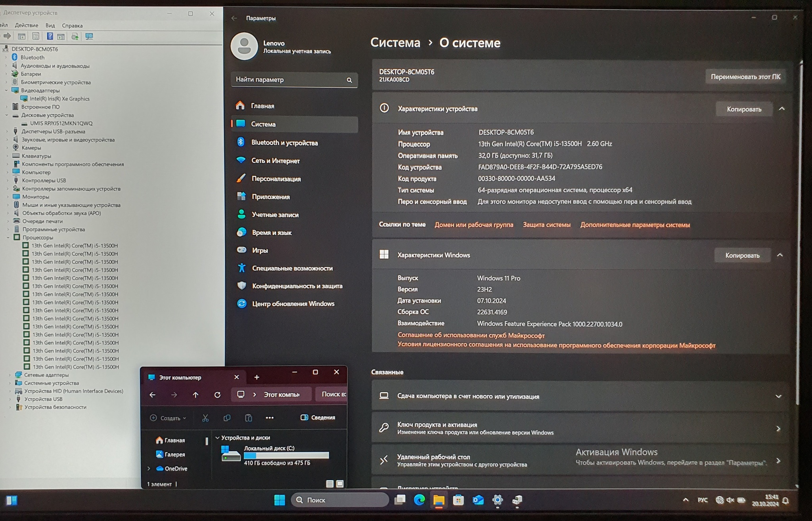Click the Refresh icon in File Explorer
This screenshot has height=521, width=812.
pyautogui.click(x=217, y=395)
